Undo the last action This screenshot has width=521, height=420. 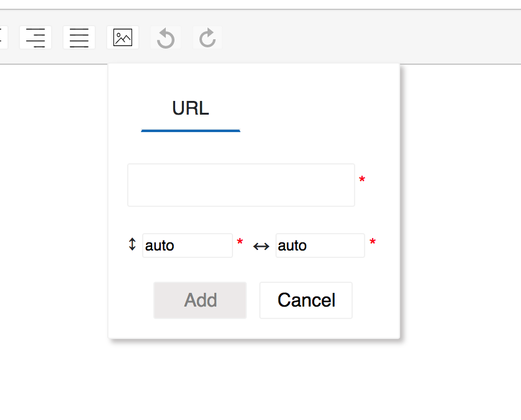[x=166, y=37]
